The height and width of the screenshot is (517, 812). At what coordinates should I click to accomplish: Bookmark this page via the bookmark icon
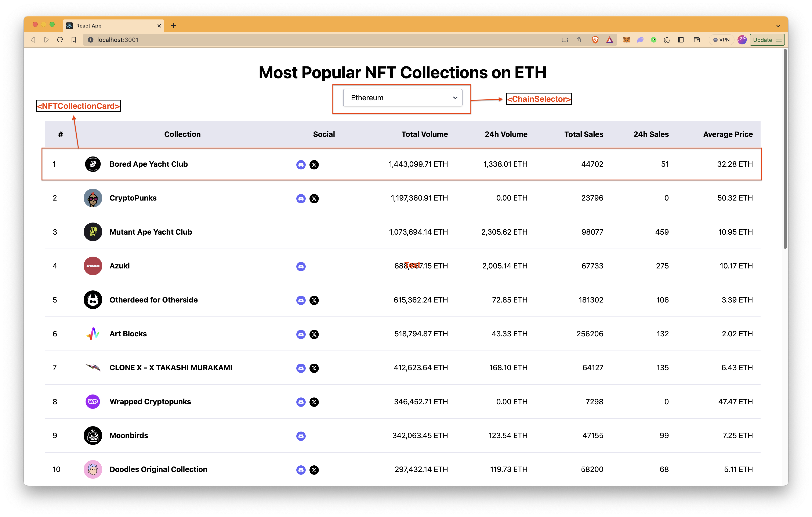click(x=73, y=40)
